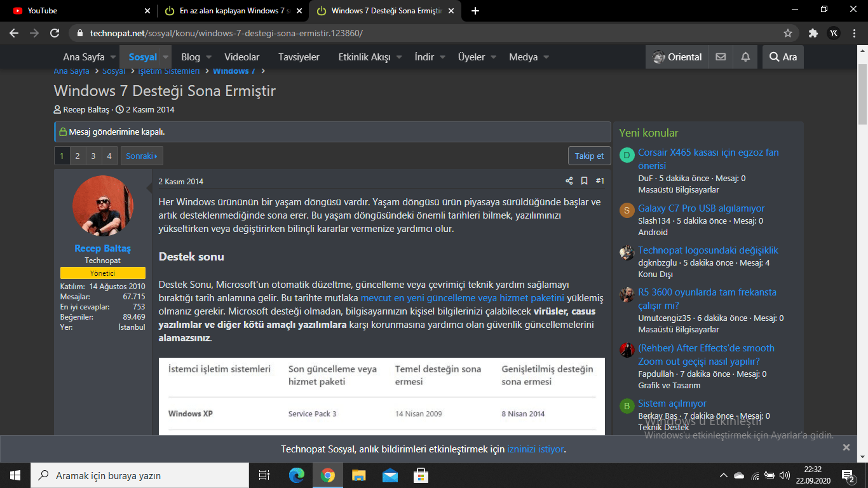Screen dimensions: 868x488
Task: Open the Sosyal navigation item
Action: 142,57
